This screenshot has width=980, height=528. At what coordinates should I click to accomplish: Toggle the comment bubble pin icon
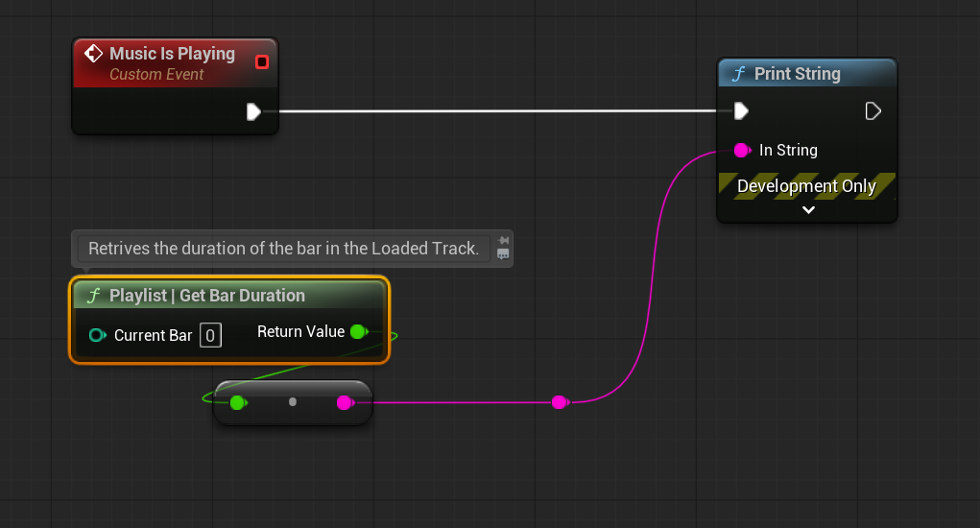click(x=504, y=240)
